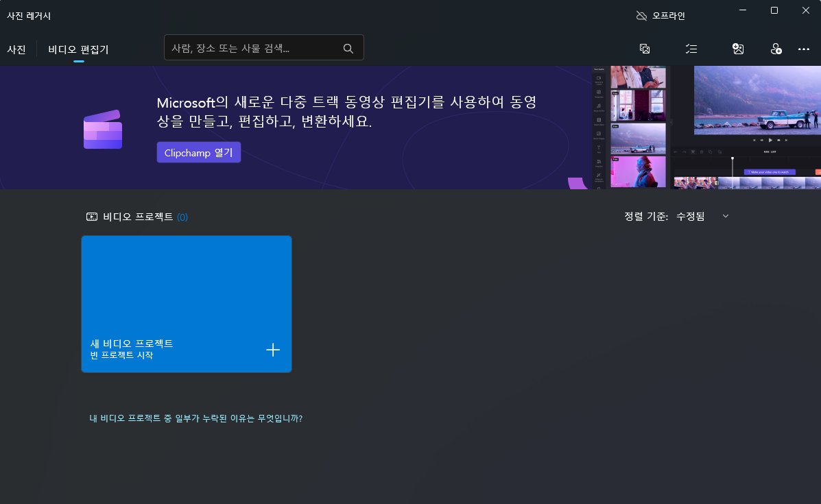This screenshot has width=821, height=504.
Task: Close the 사진 레거시 window
Action: tap(805, 10)
